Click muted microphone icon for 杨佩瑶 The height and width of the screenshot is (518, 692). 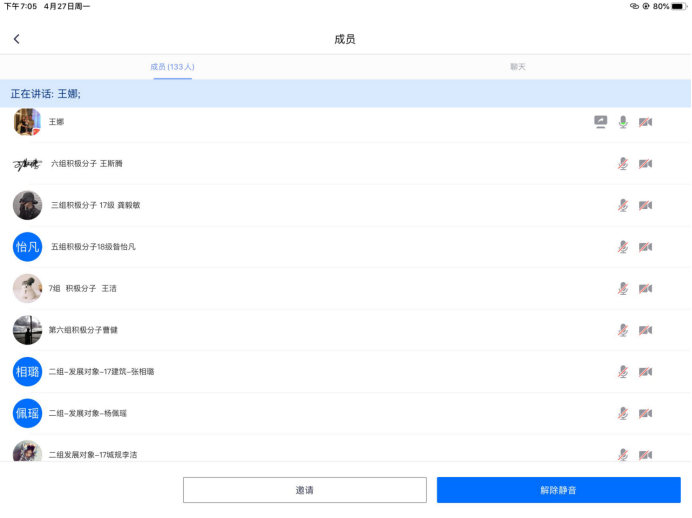[623, 413]
